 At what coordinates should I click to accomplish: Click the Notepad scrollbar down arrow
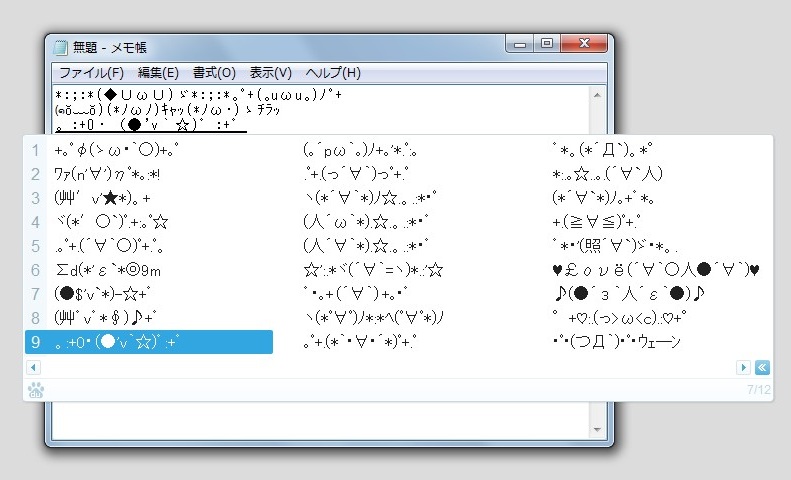pyautogui.click(x=597, y=430)
